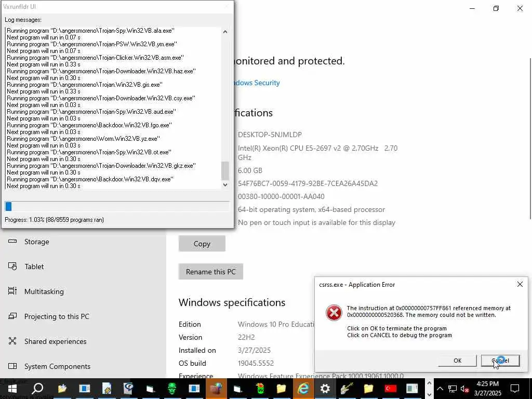Select Multitasking icon in Settings sidebar
The image size is (532, 399).
(x=12, y=291)
